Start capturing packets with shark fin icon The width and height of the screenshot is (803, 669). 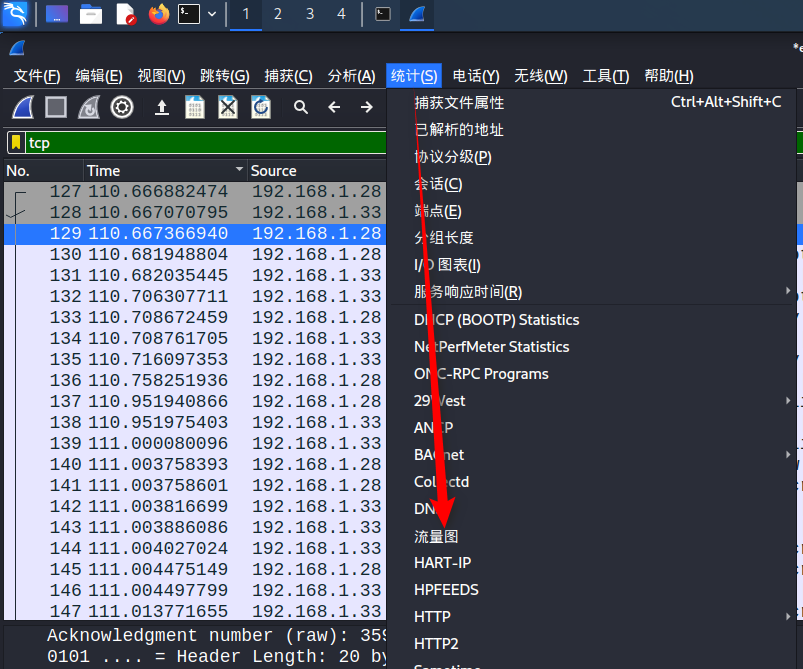pyautogui.click(x=23, y=108)
